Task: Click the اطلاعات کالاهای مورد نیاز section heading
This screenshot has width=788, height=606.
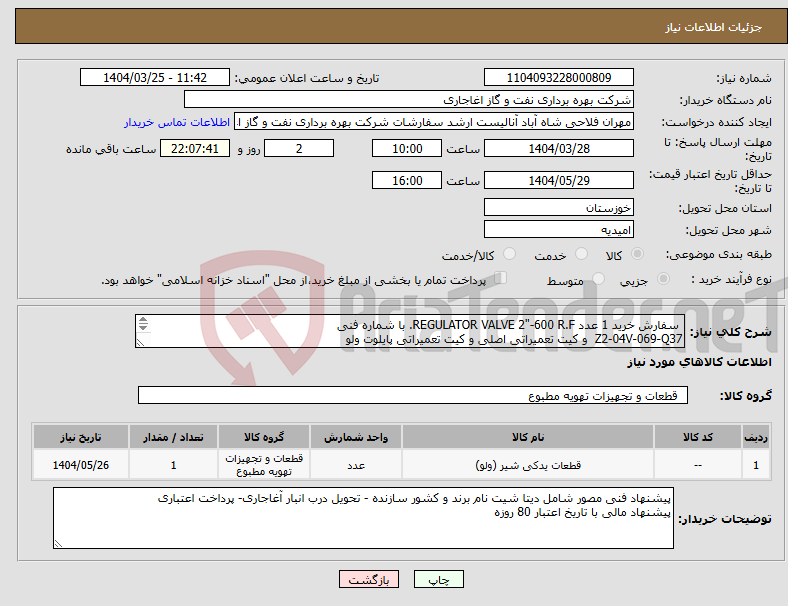Action: tap(699, 362)
